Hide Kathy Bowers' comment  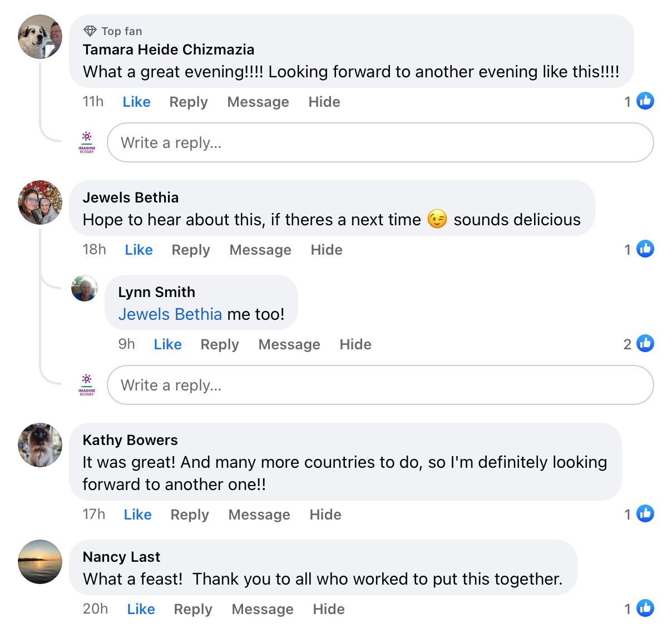[325, 515]
